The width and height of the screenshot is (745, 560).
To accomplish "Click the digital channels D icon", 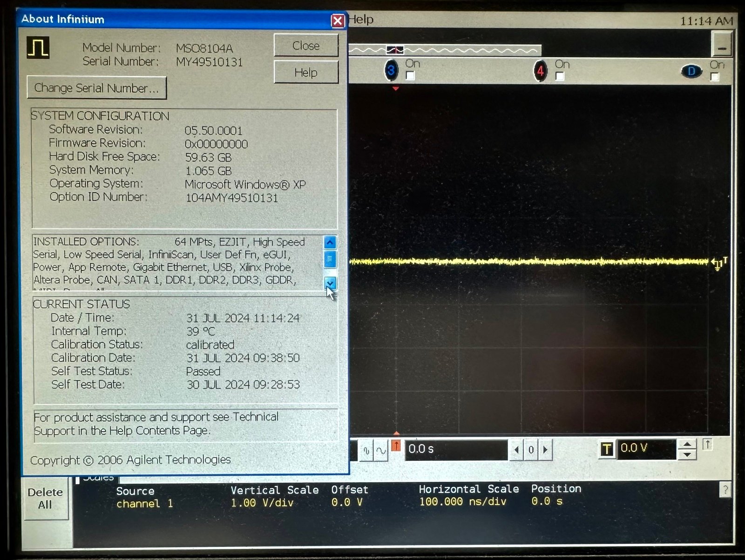I will pos(691,71).
